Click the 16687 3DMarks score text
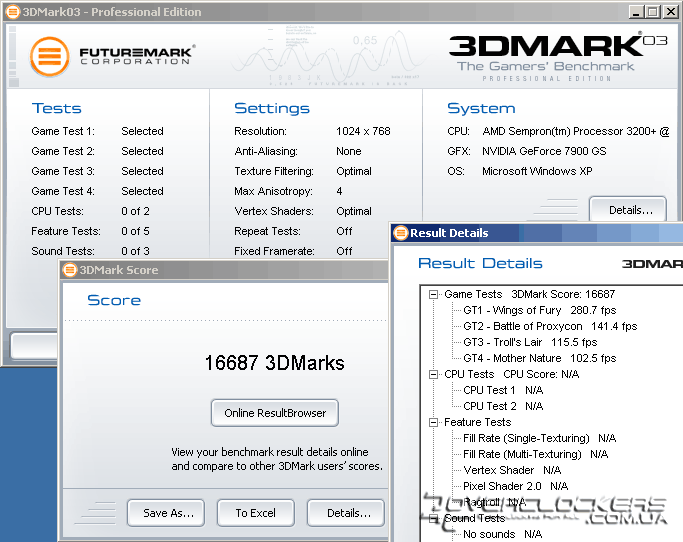Image resolution: width=683 pixels, height=542 pixels. 274,363
